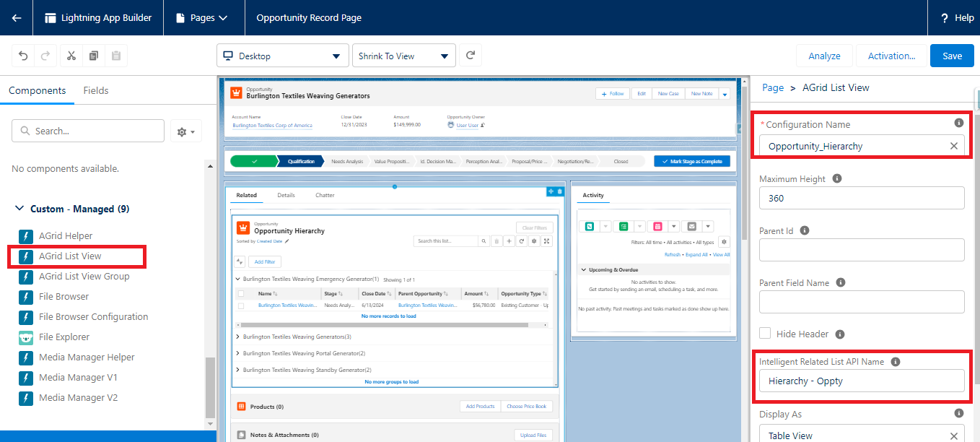Click Mark Stage as Complete button
The height and width of the screenshot is (442, 980).
(x=692, y=161)
